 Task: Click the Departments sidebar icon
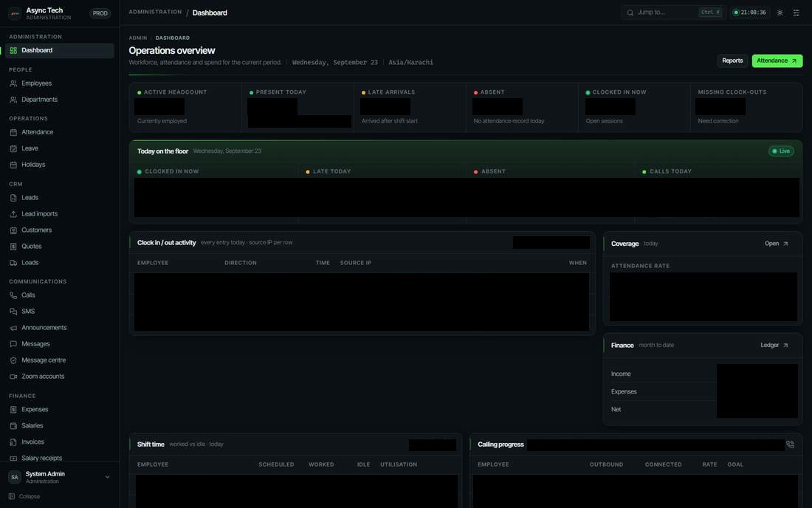(x=13, y=100)
